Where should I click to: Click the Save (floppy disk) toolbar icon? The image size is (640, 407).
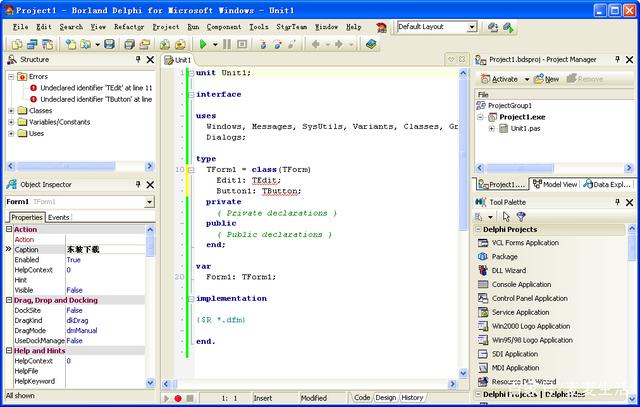pos(109,44)
